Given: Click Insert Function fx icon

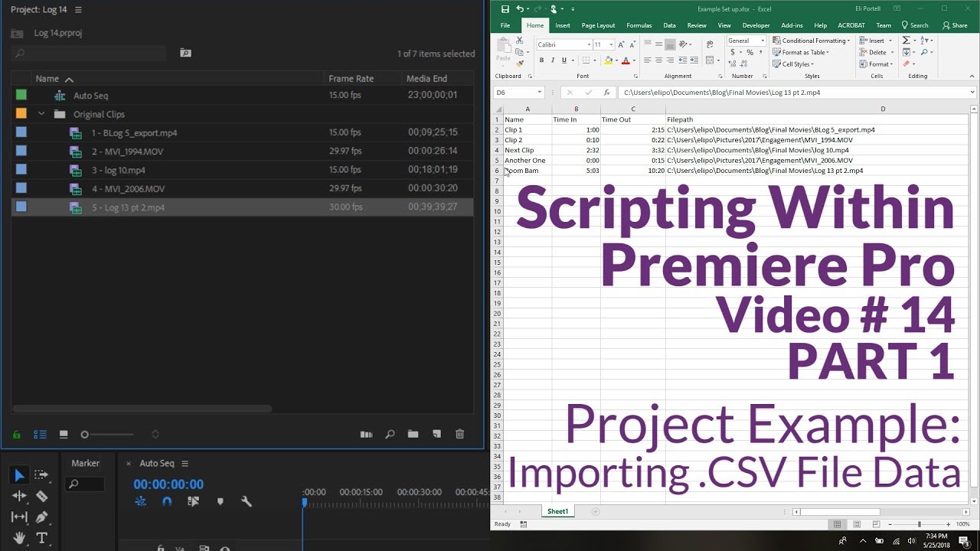Looking at the screenshot, I should pos(606,92).
